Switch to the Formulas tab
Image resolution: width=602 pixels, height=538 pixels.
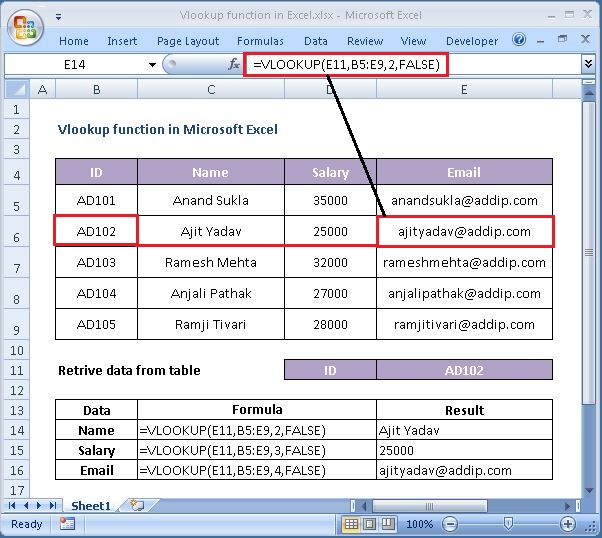click(260, 41)
